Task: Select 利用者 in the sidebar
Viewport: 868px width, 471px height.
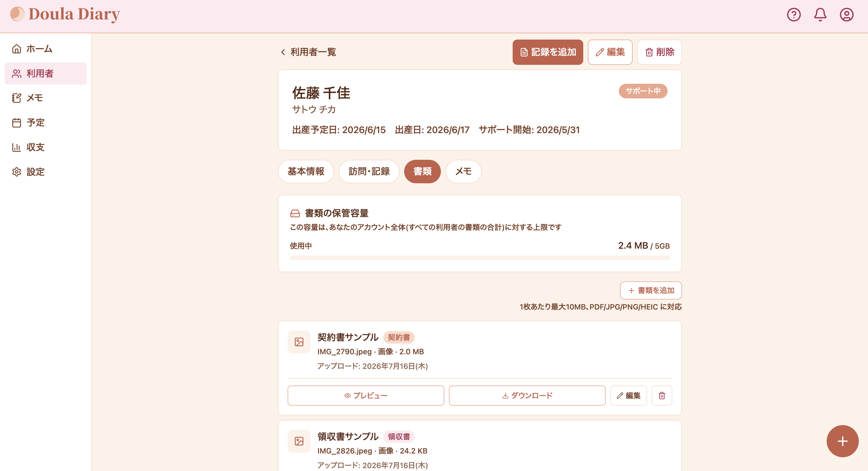Action: (45, 73)
